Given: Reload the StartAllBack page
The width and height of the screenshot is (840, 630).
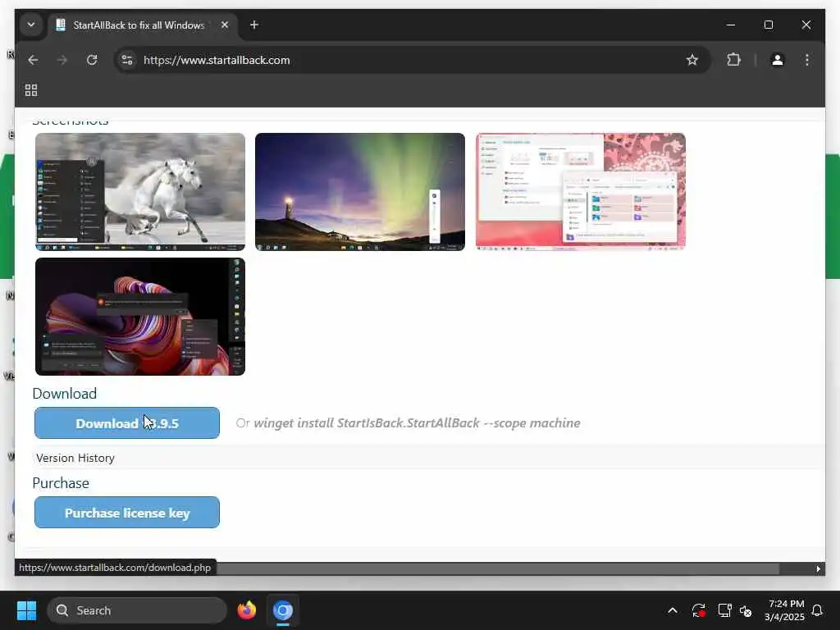Looking at the screenshot, I should coord(92,60).
